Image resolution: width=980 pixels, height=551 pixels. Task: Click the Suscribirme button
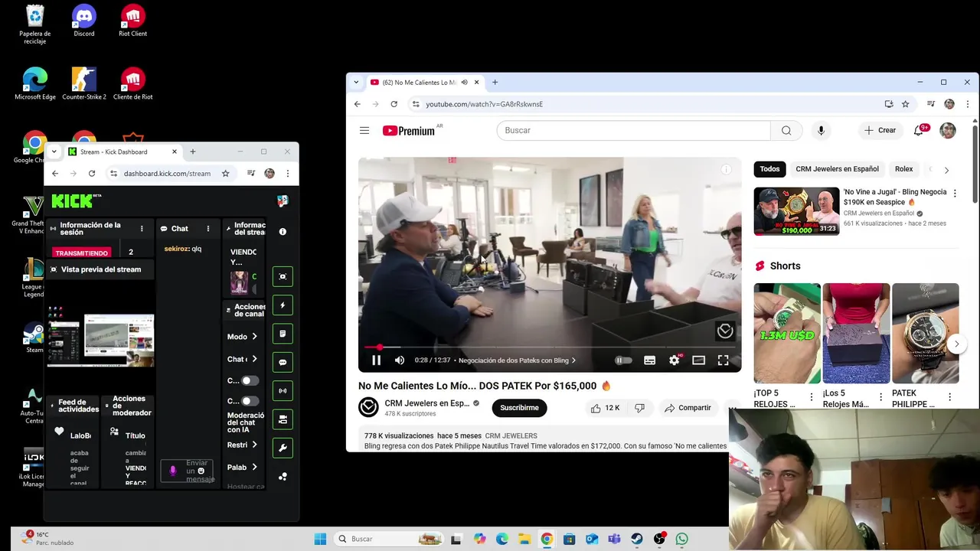[x=519, y=408]
